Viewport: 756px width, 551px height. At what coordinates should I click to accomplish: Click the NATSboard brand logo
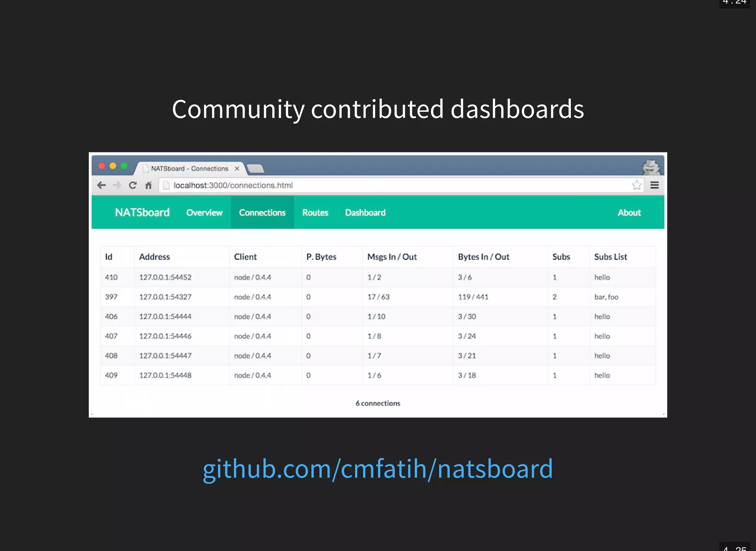coord(142,212)
